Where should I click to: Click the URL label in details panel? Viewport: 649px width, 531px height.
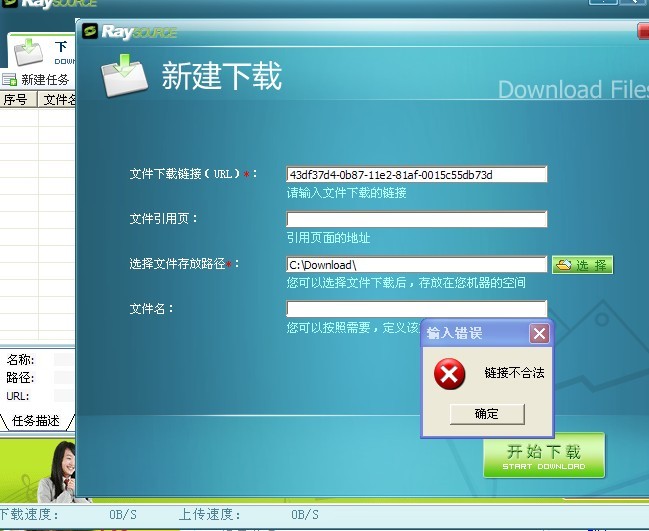tap(18, 396)
